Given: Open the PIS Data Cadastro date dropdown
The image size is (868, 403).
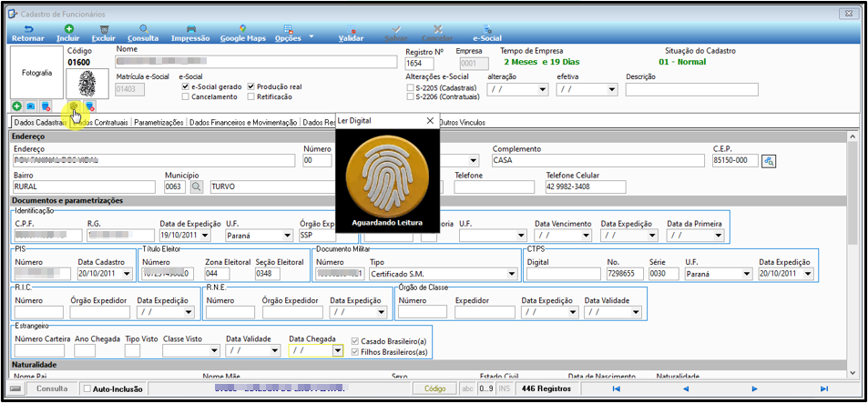Looking at the screenshot, I should pos(128,274).
